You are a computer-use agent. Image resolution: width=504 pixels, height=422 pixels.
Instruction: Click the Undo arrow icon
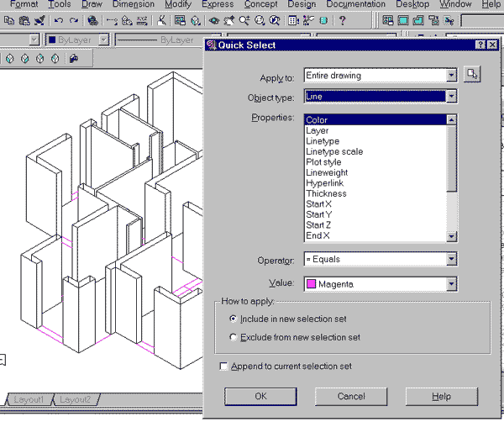click(x=59, y=20)
